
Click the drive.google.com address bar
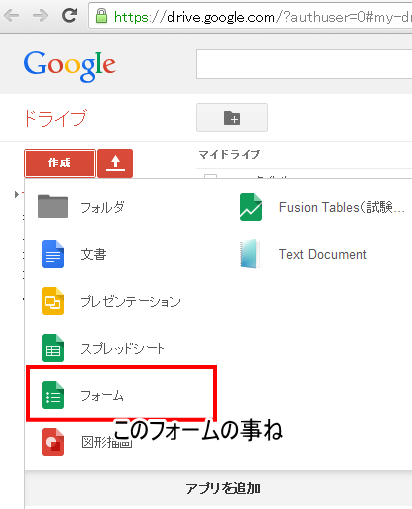250,16
